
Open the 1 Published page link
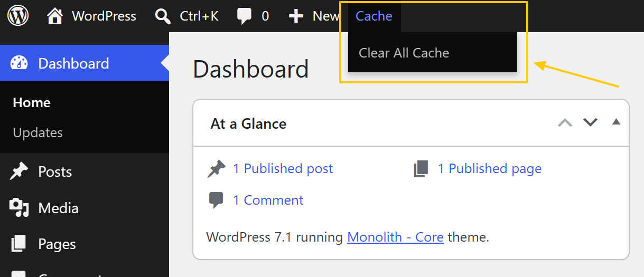pos(490,168)
